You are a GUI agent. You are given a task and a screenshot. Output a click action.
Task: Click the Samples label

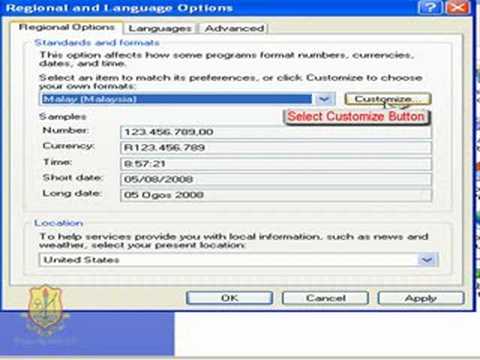click(x=63, y=117)
